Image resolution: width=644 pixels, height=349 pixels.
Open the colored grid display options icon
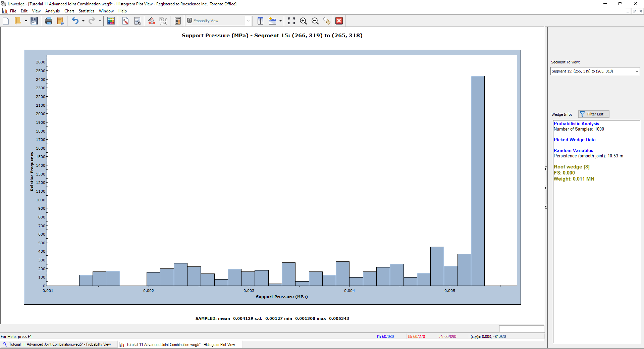(111, 21)
